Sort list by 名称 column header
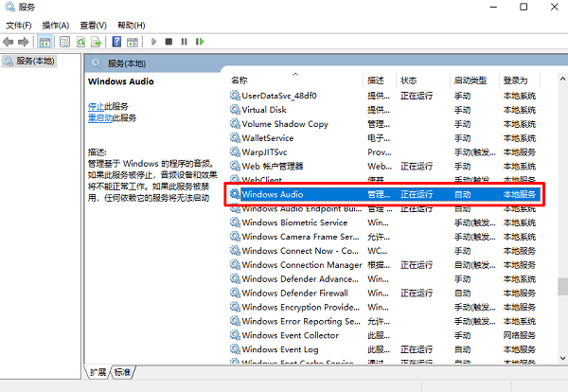This screenshot has height=392, width=568. click(x=240, y=80)
